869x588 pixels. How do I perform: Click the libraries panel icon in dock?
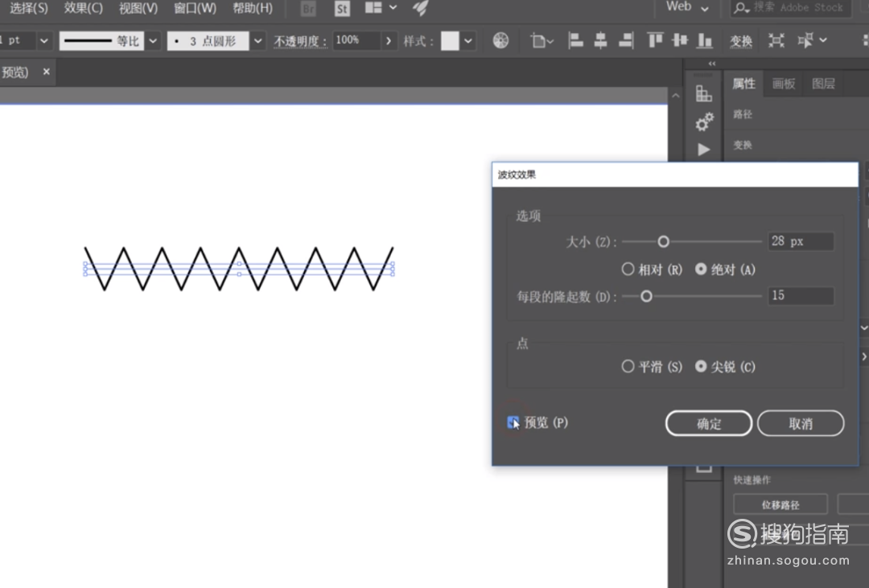(x=704, y=93)
